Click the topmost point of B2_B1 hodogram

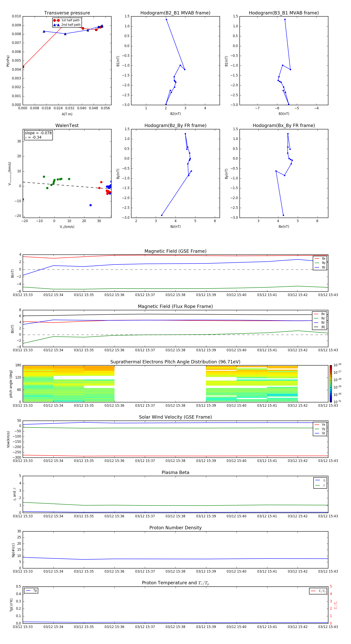coord(166,20)
